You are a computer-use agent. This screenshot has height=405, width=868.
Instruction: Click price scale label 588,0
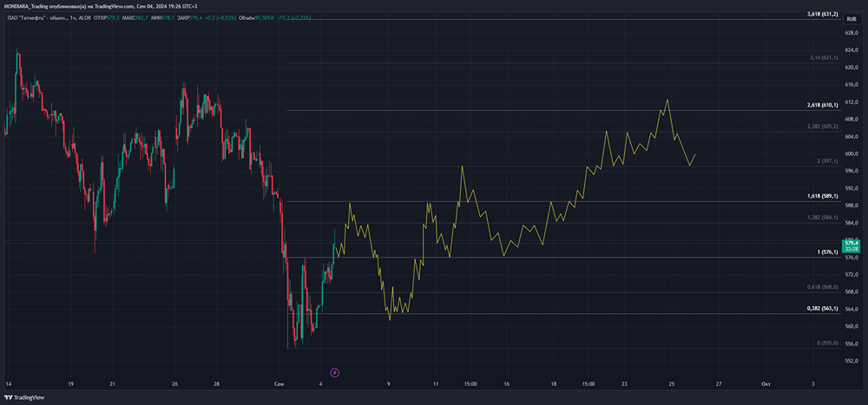(x=850, y=206)
